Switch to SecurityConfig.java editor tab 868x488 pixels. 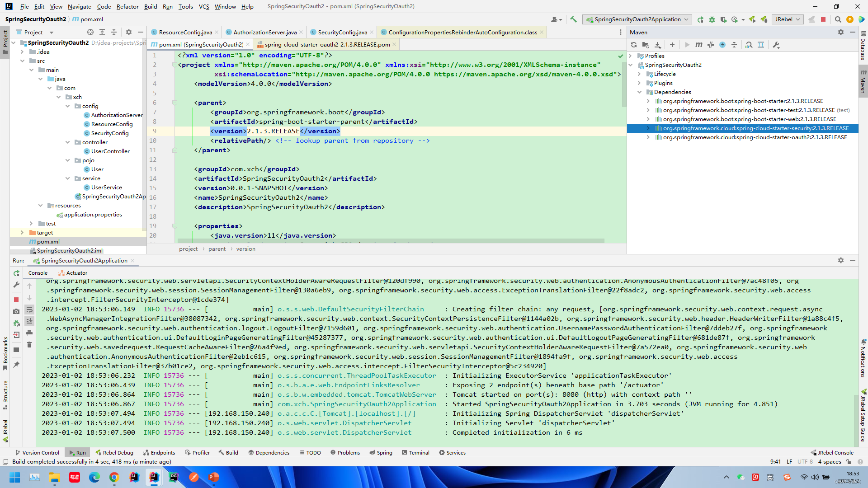point(342,32)
